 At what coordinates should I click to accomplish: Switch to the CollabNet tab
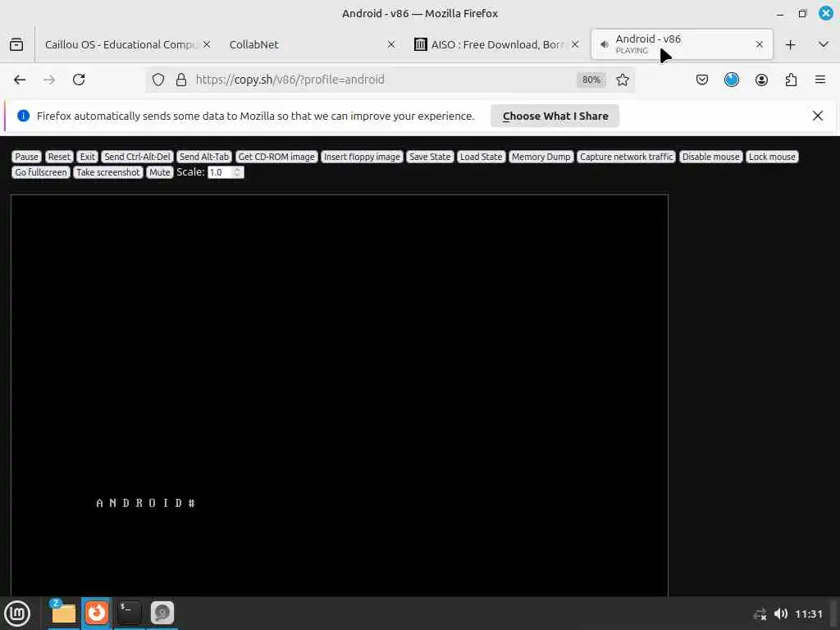click(312, 44)
